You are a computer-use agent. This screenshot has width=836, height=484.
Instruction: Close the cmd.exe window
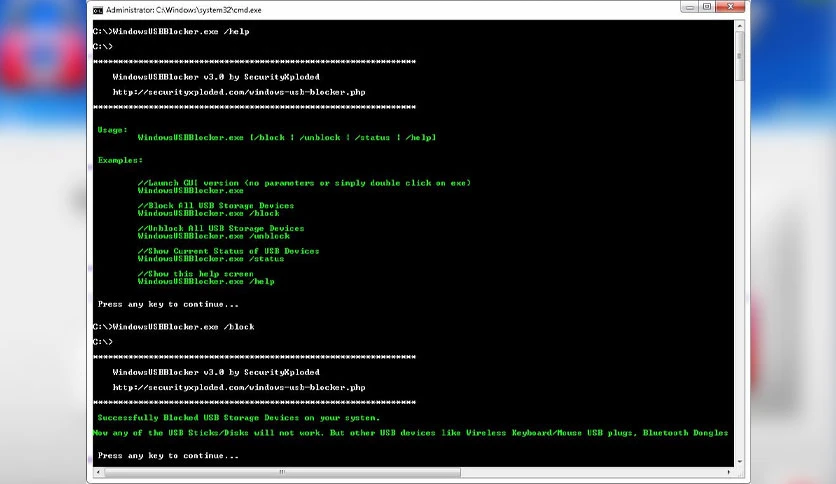coord(730,7)
